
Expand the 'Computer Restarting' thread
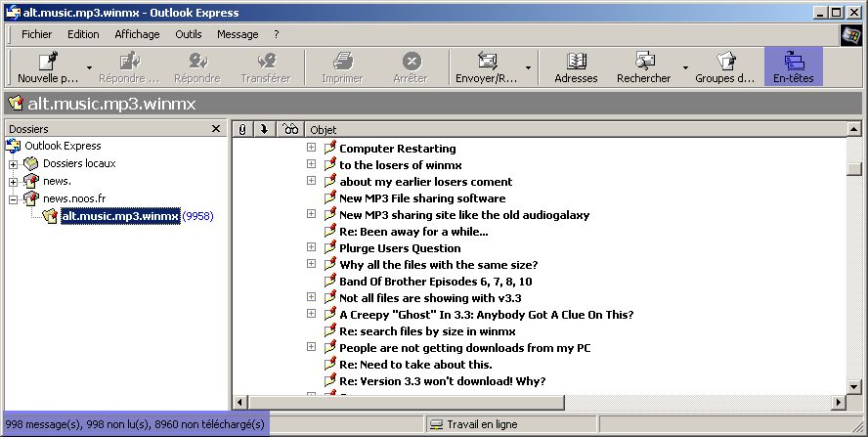pyautogui.click(x=311, y=148)
